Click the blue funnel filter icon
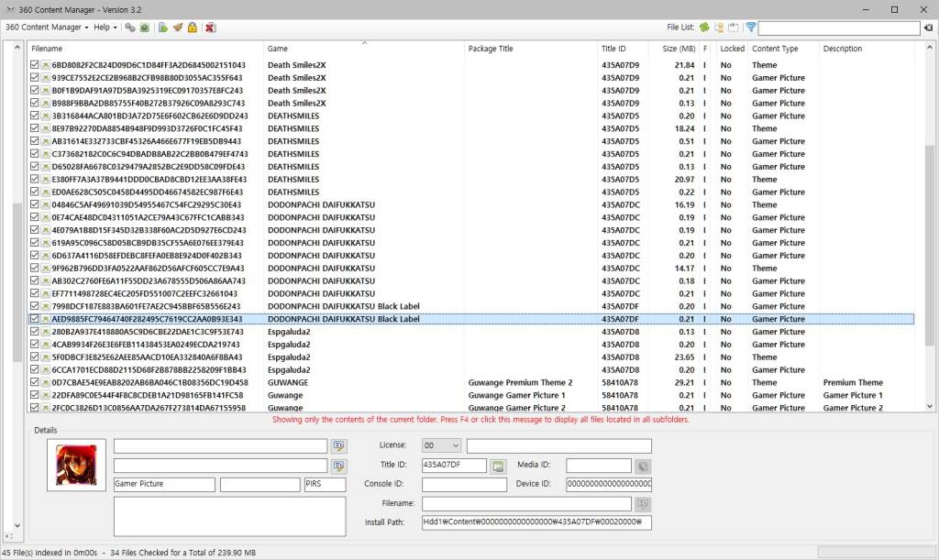Screen dimensions: 939x560 [750, 27]
